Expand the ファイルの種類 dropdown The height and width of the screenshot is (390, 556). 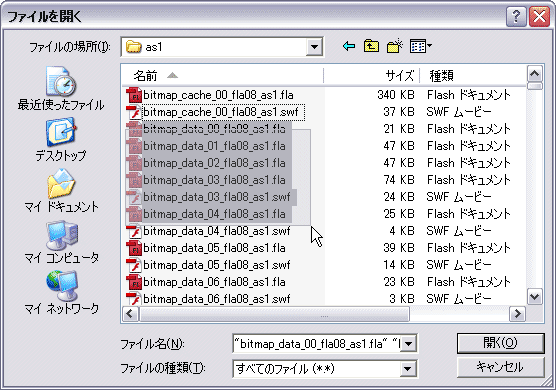point(408,369)
